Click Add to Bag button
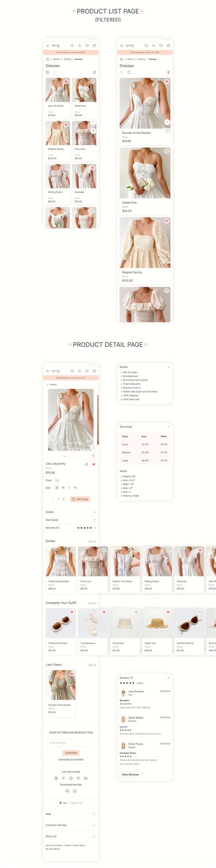Screen dimensions: 216x868 (x=80, y=499)
